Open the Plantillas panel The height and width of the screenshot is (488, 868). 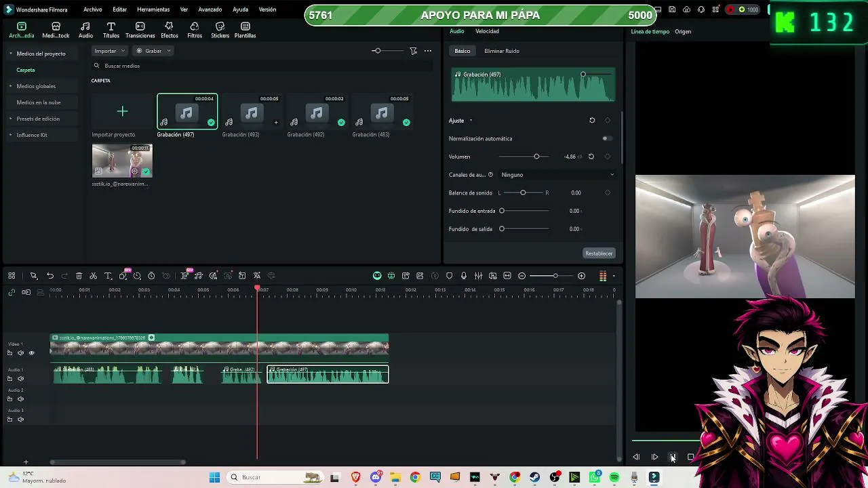[x=245, y=30]
